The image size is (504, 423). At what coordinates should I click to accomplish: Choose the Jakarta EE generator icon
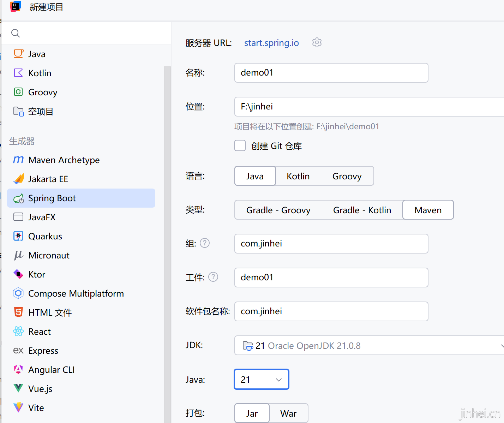18,179
